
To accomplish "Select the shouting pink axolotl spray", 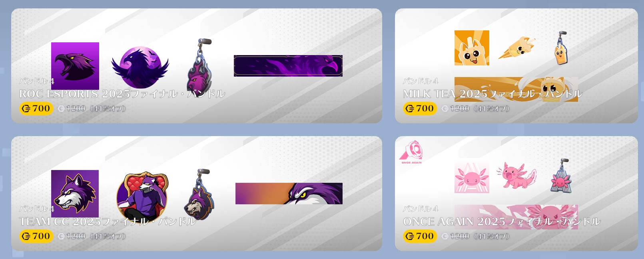I will 516,176.
